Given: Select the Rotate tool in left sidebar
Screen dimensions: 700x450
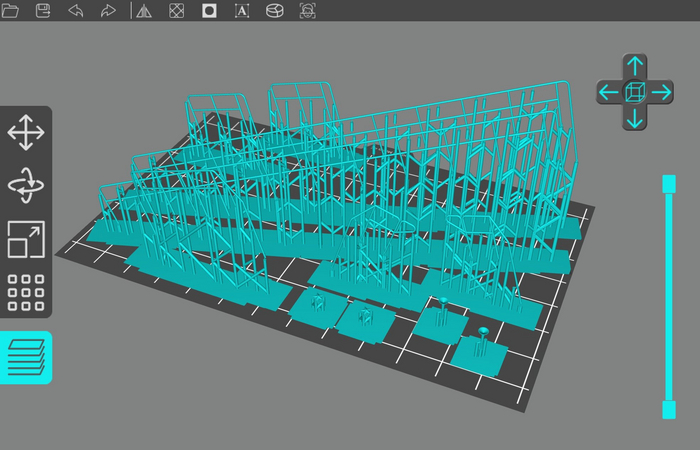Looking at the screenshot, I should (25, 185).
